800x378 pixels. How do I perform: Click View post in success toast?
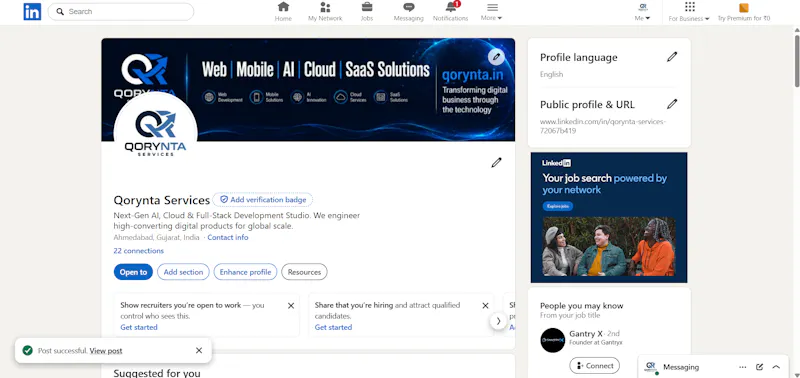(x=106, y=351)
